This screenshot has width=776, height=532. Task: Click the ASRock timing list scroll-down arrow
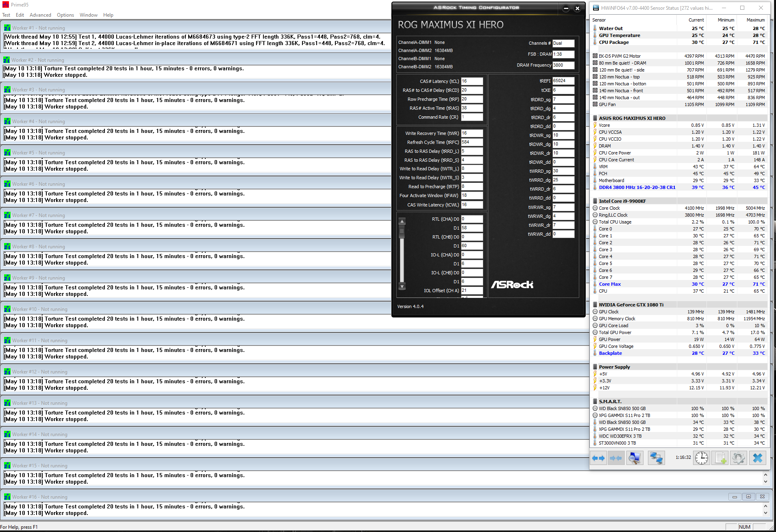pos(402,286)
